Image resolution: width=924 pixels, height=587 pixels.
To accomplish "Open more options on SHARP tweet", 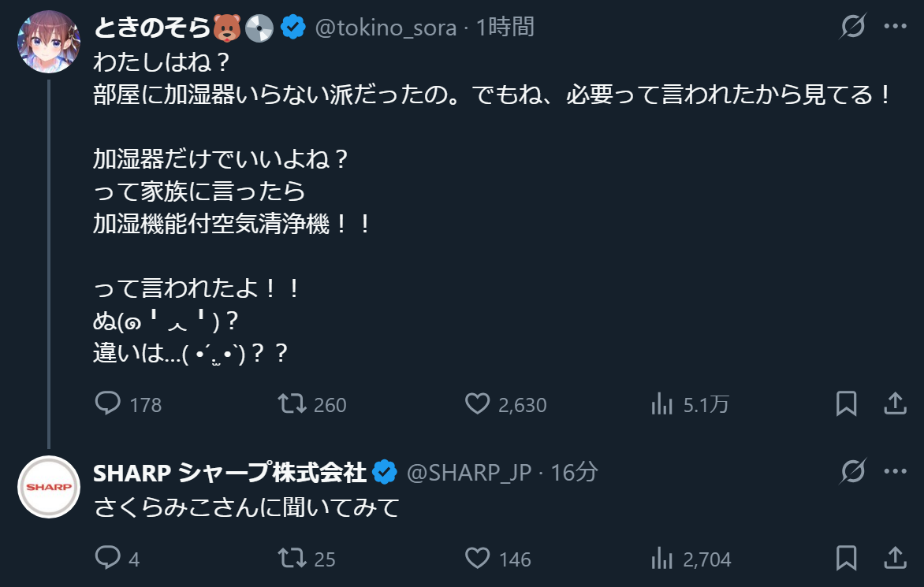I will coord(896,471).
